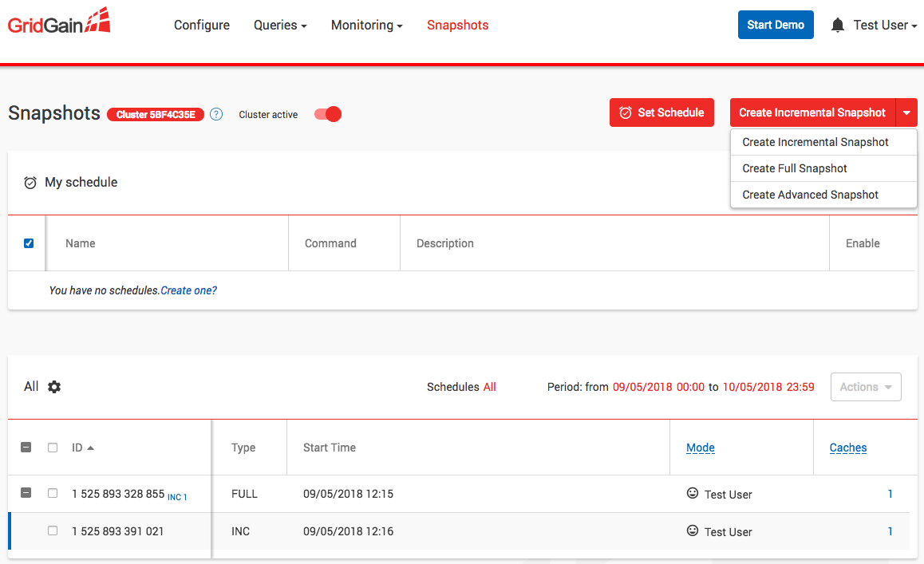
Task: Toggle the Cluster active switch
Action: [328, 114]
